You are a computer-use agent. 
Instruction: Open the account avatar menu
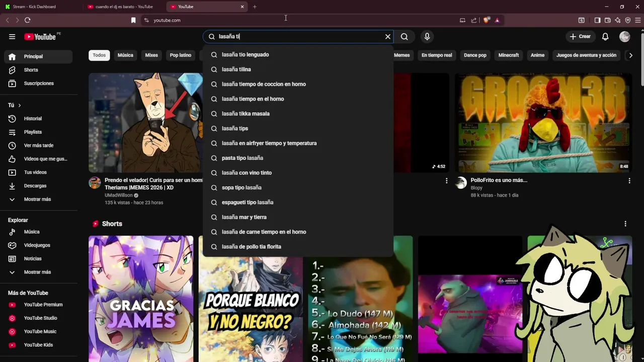625,37
